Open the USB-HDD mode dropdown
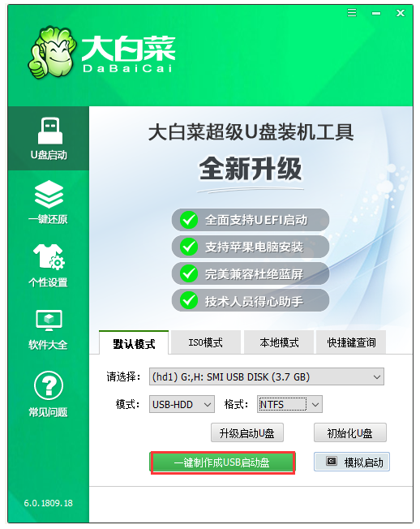Image resolution: width=420 pixels, height=529 pixels. click(x=182, y=404)
